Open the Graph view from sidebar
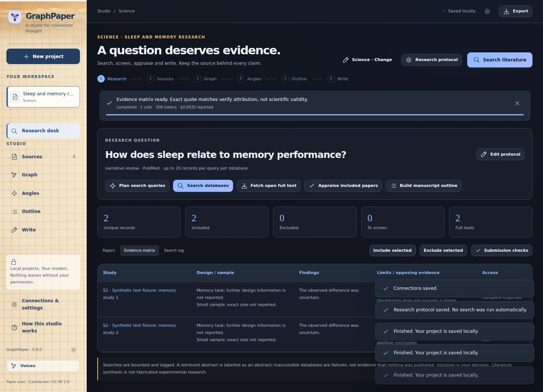This screenshot has width=543, height=392. 43,175
